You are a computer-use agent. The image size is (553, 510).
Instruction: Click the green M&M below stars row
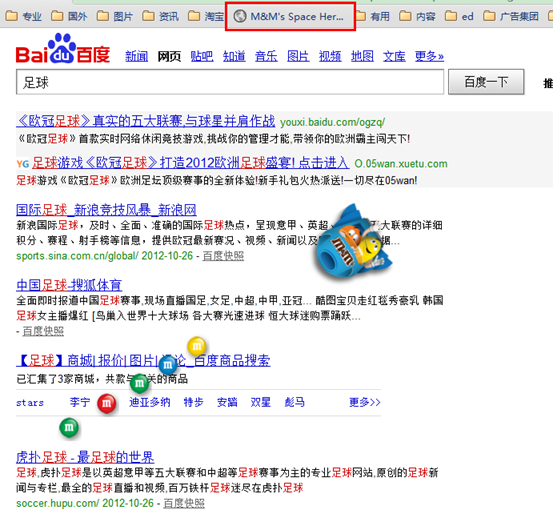(x=69, y=427)
